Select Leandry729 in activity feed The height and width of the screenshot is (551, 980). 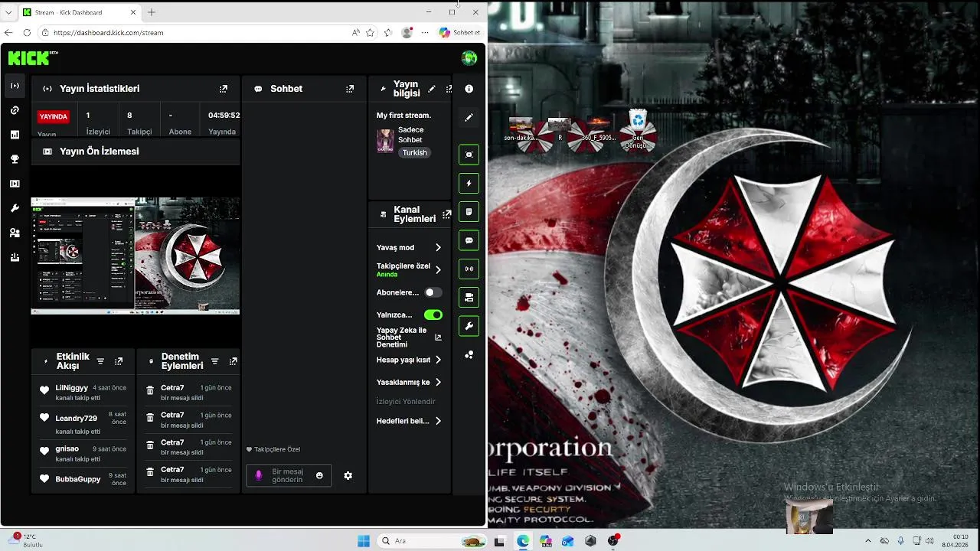pos(77,419)
